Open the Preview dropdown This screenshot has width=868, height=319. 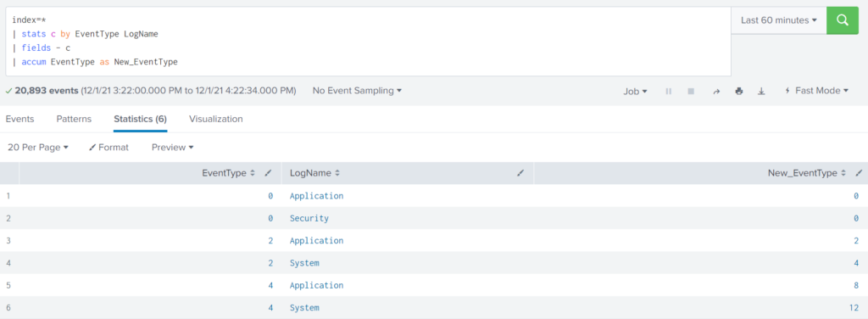173,148
